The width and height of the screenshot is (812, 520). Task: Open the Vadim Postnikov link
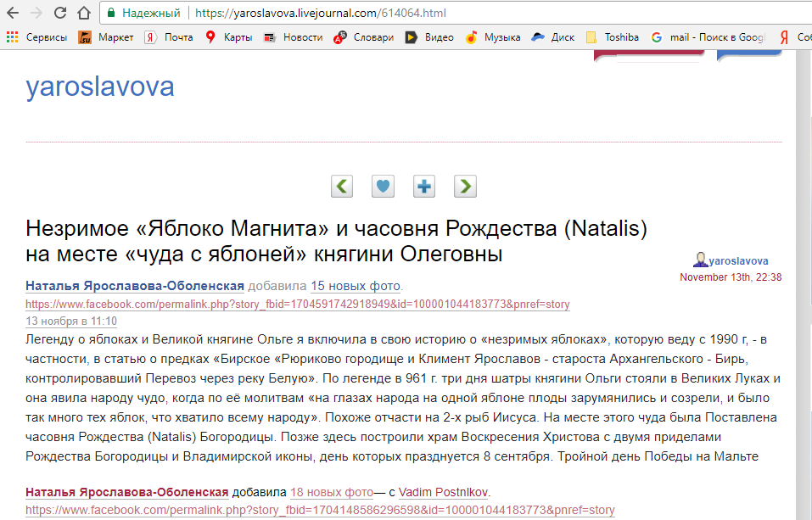click(443, 492)
